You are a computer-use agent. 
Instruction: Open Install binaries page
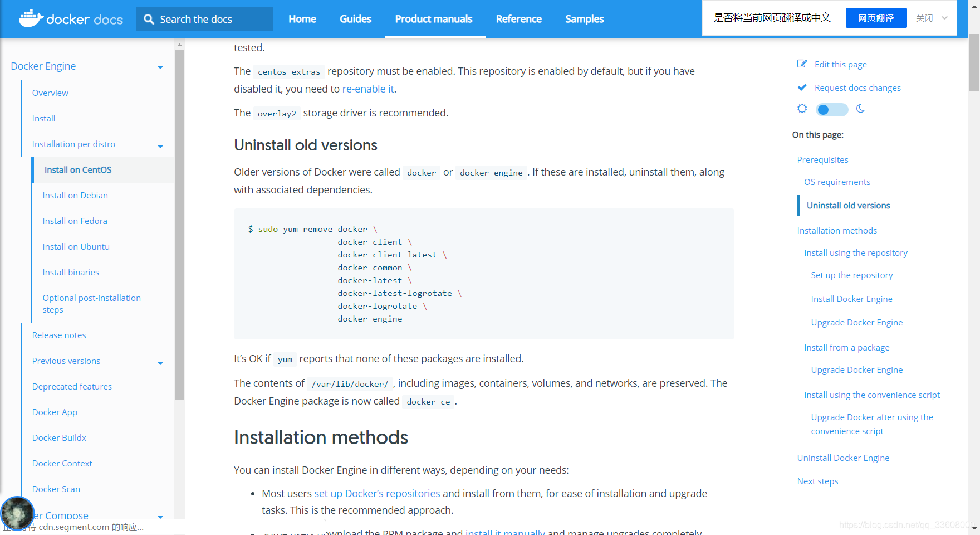click(x=71, y=272)
